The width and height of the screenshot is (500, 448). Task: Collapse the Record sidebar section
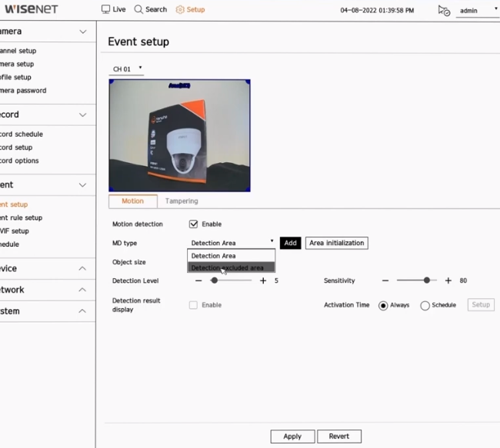83,114
